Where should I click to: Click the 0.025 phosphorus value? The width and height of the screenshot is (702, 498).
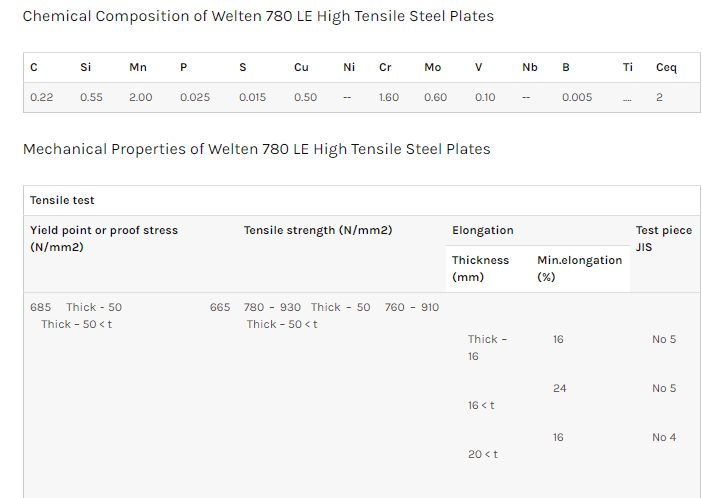click(195, 97)
